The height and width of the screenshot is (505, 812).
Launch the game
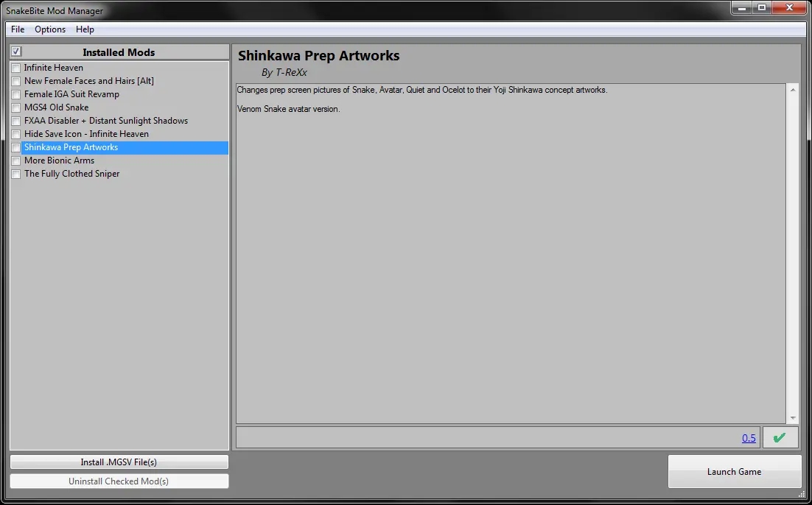click(735, 471)
